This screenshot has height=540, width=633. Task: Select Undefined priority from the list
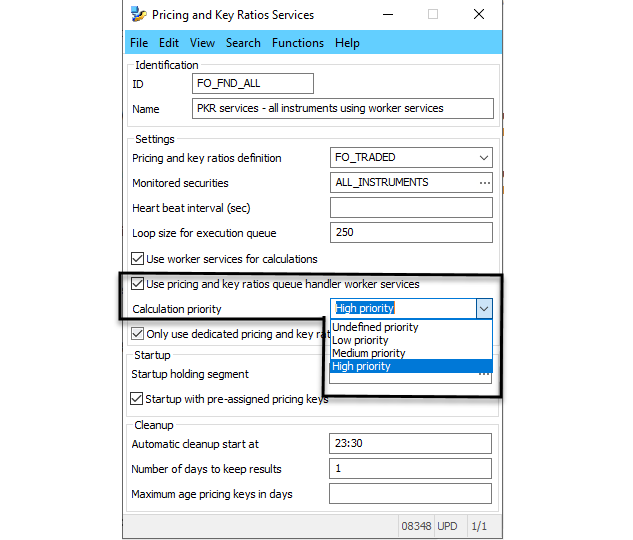tap(411, 327)
